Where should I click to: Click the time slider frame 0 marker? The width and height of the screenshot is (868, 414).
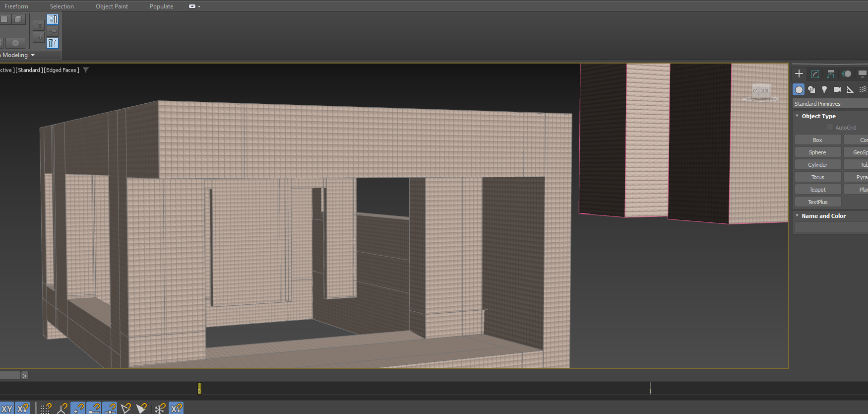coord(199,388)
